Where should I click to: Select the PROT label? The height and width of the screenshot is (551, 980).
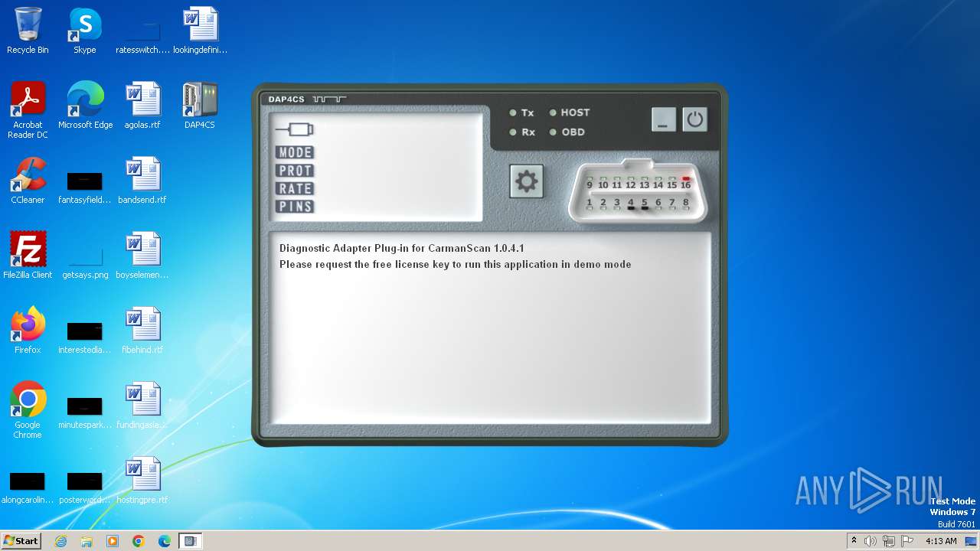(295, 171)
